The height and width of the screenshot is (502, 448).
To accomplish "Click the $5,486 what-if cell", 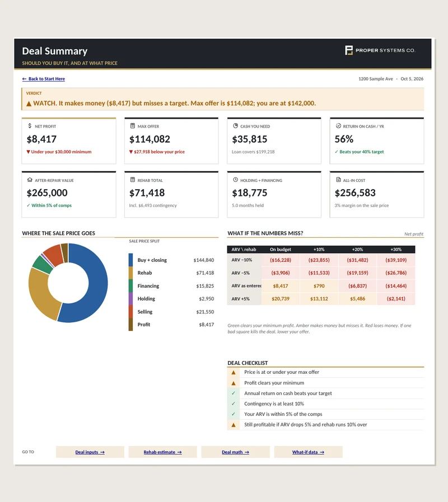I will (x=358, y=299).
